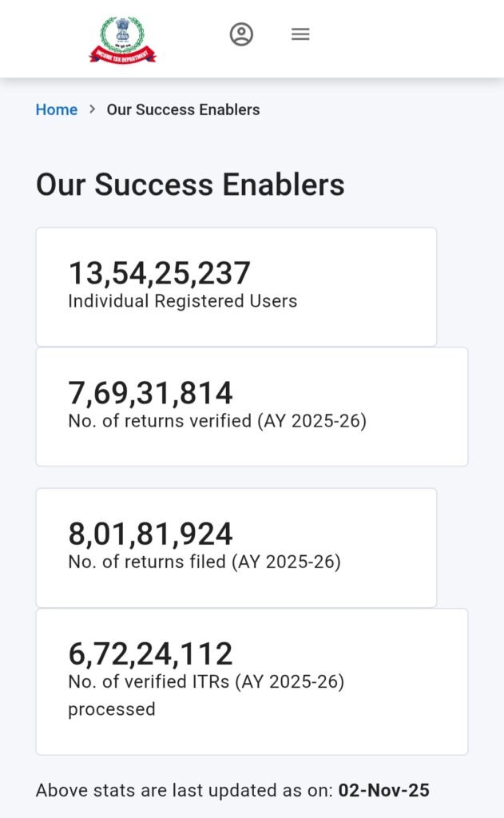Click the 02-Nov-25 last updated date

click(384, 791)
